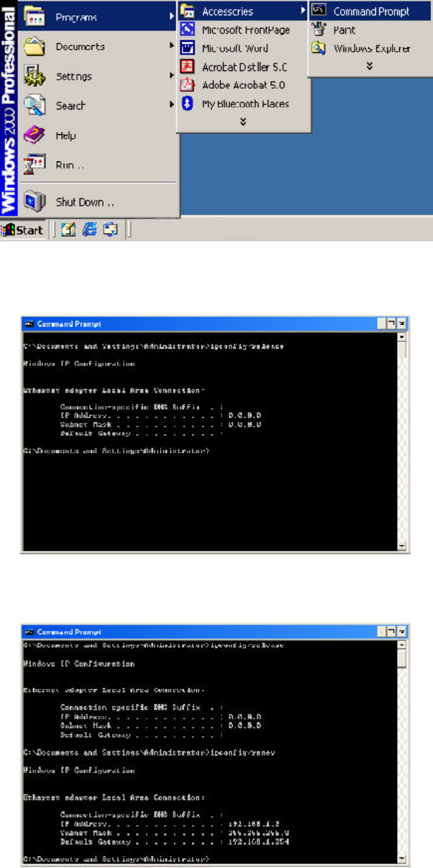Click scrollbar thumb in Command Prompt showing 192.168.1.2
The height and width of the screenshot is (868, 433).
(402, 658)
